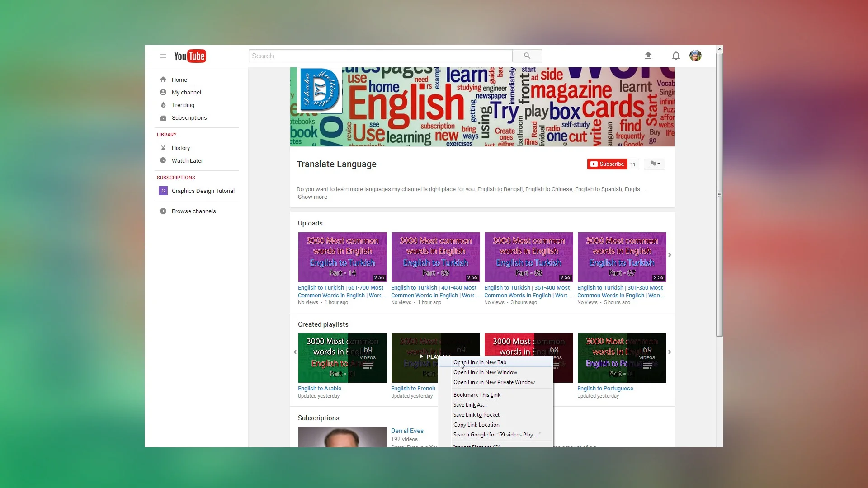Click the Translate Language channel logo

pos(320,89)
